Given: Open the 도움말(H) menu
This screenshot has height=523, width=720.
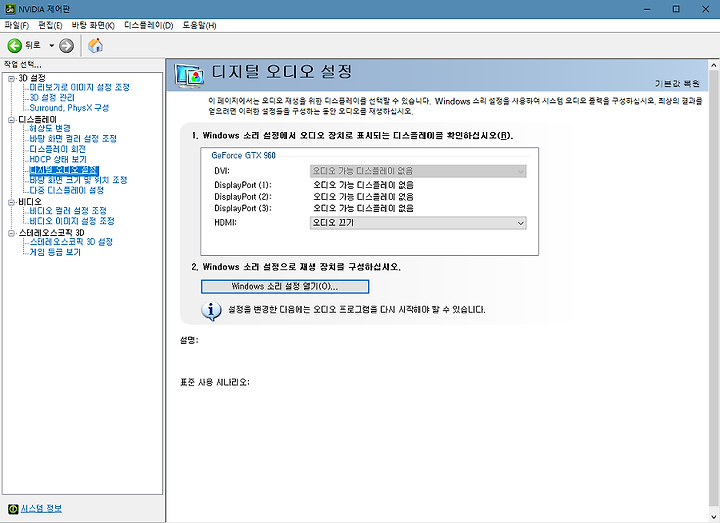Looking at the screenshot, I should pos(199,25).
